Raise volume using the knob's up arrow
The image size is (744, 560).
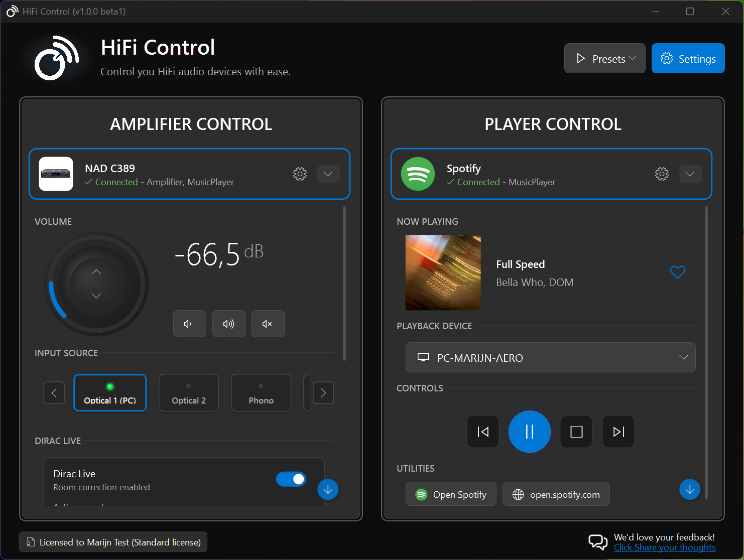(96, 271)
